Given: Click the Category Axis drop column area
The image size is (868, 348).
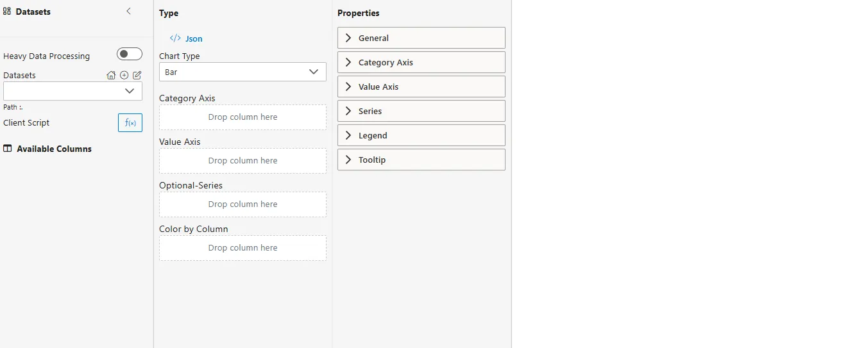Looking at the screenshot, I should [243, 117].
